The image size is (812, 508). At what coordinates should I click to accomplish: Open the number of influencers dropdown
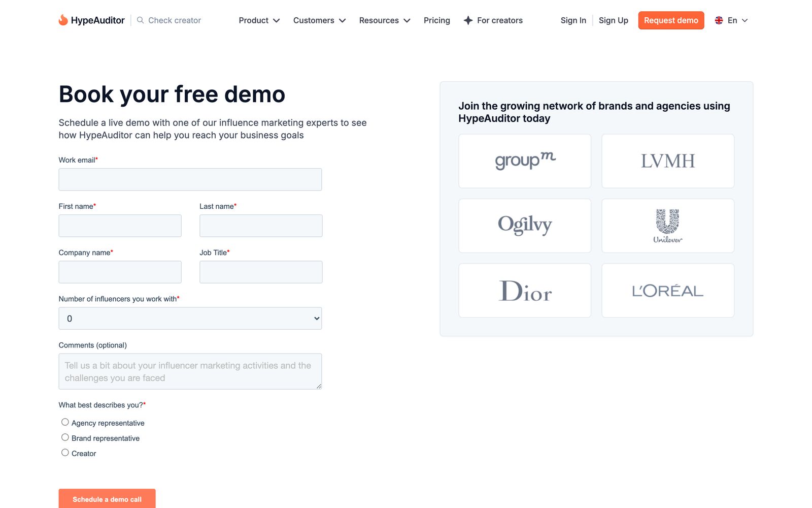click(x=190, y=319)
